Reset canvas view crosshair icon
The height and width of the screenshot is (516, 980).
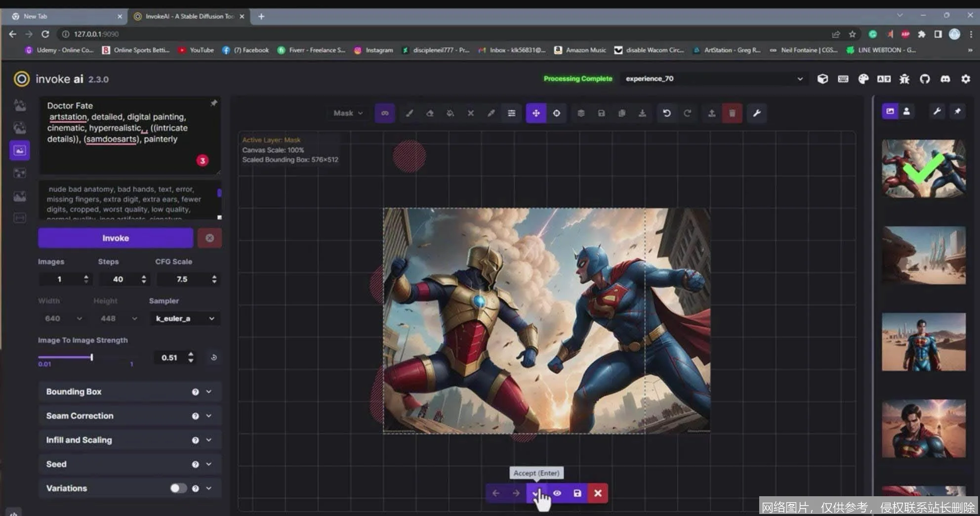click(557, 113)
